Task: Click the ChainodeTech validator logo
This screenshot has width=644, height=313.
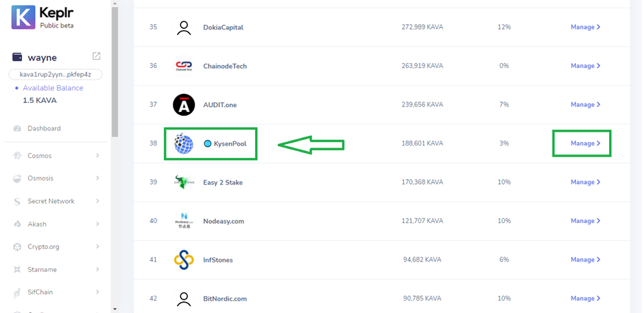Action: (x=184, y=66)
